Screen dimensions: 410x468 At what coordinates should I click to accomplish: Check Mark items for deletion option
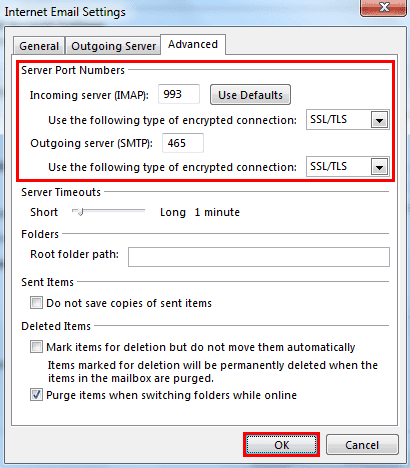pos(36,347)
